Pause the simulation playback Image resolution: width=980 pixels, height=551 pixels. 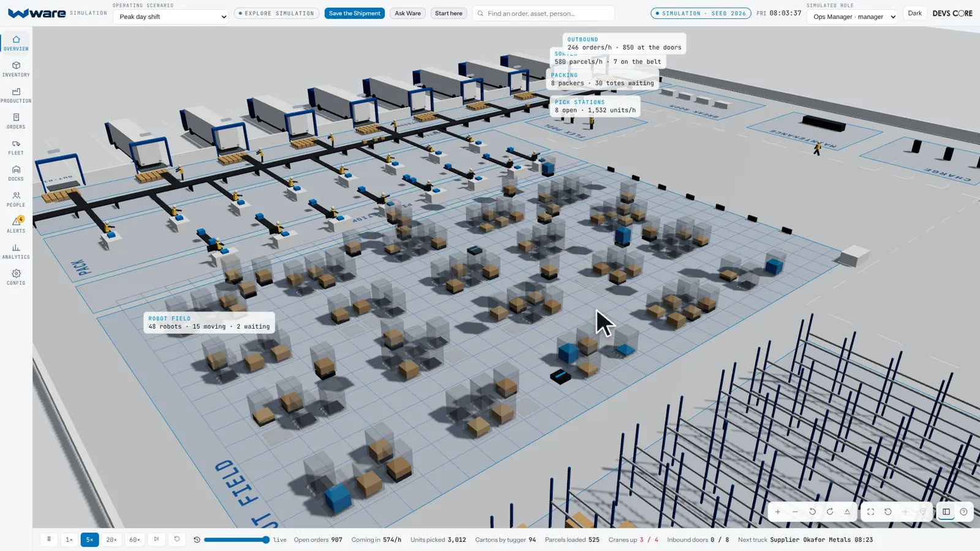click(x=49, y=539)
